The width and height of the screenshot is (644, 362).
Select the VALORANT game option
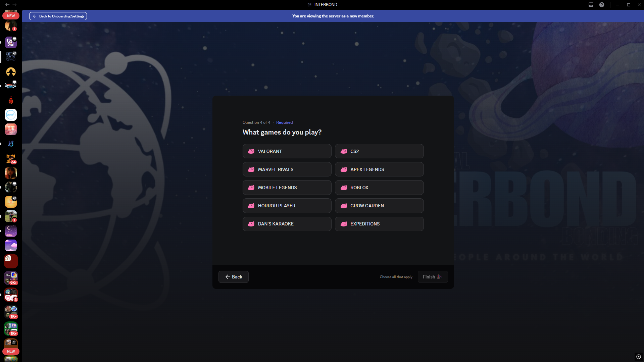(287, 151)
